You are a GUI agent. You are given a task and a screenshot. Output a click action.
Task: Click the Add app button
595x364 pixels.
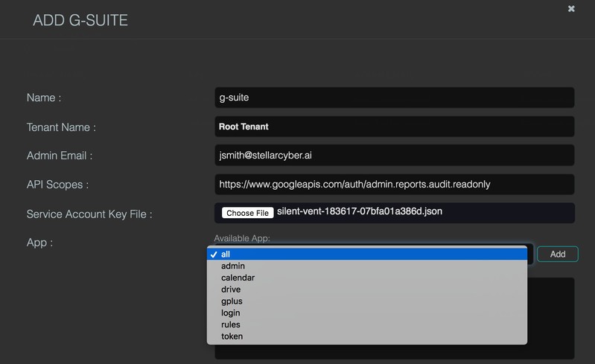pyautogui.click(x=558, y=254)
